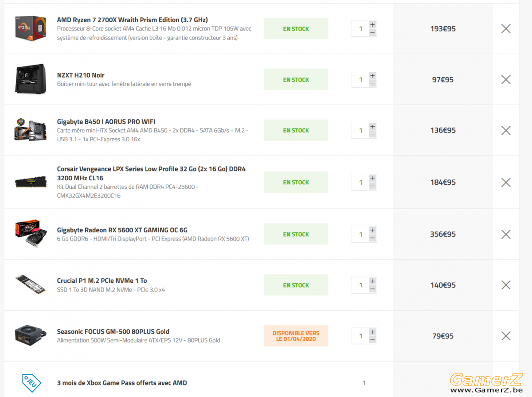Click quantity field for Crucial P1 SSD
532x397 pixels.
click(360, 285)
